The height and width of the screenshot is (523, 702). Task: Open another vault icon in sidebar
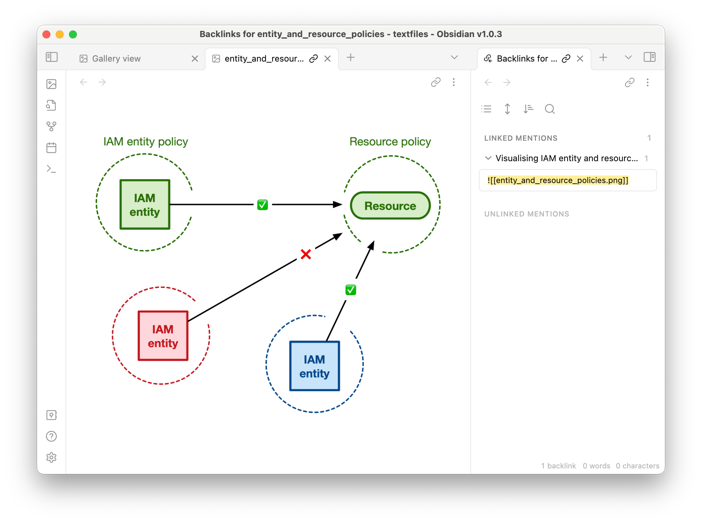51,415
